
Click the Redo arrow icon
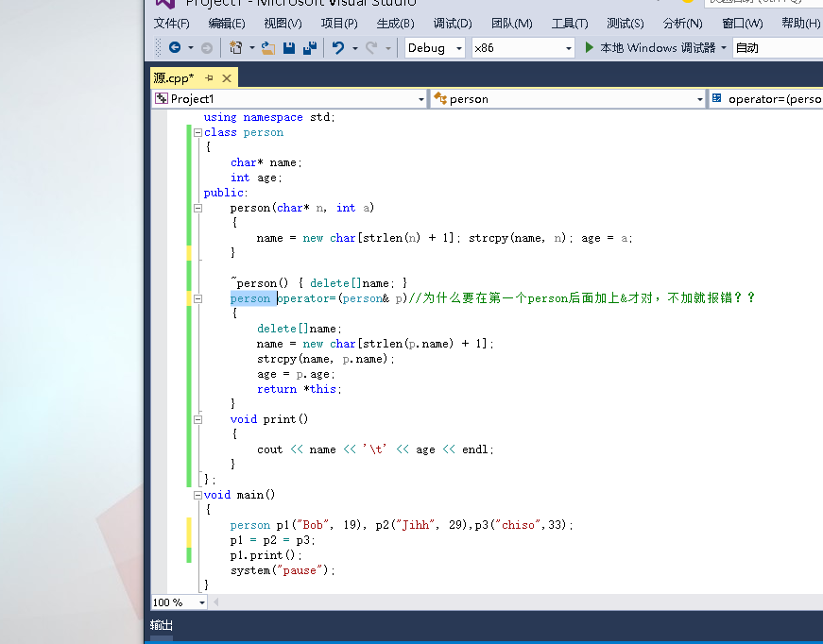(x=371, y=48)
